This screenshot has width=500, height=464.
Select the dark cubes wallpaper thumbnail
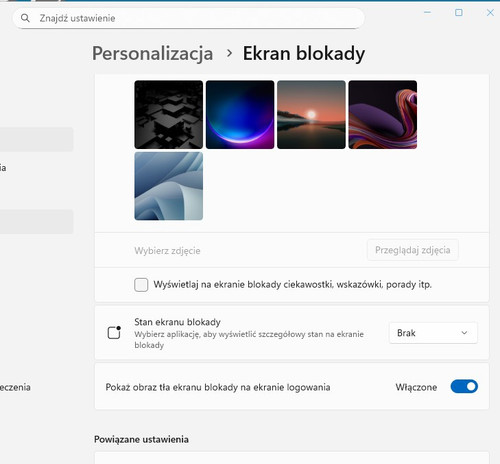coord(169,114)
